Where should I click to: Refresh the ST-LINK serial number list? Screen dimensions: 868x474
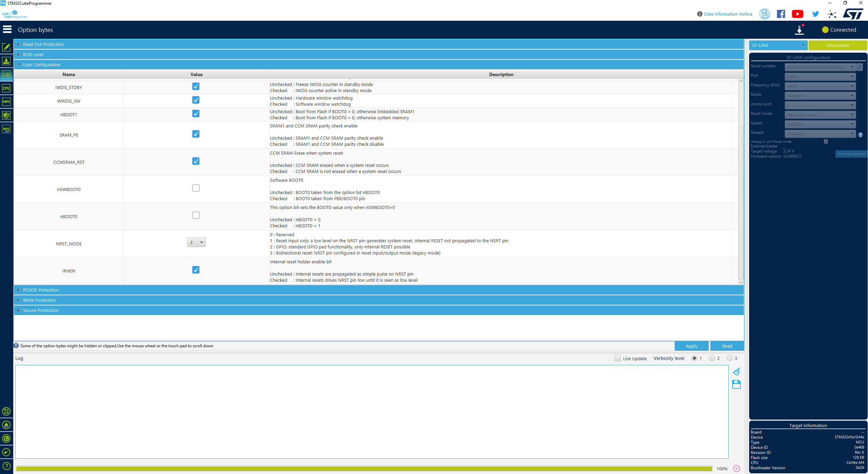[859, 67]
